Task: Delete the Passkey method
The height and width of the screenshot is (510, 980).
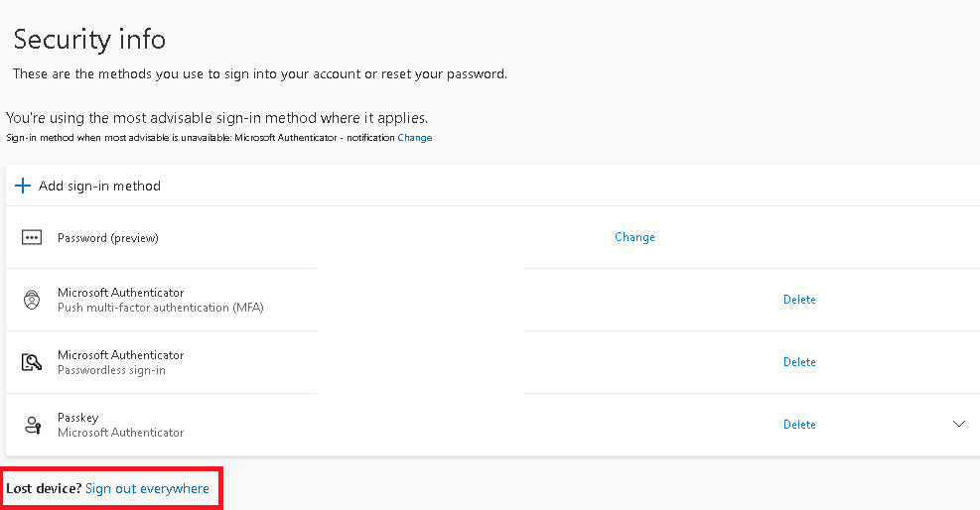Action: [x=799, y=425]
